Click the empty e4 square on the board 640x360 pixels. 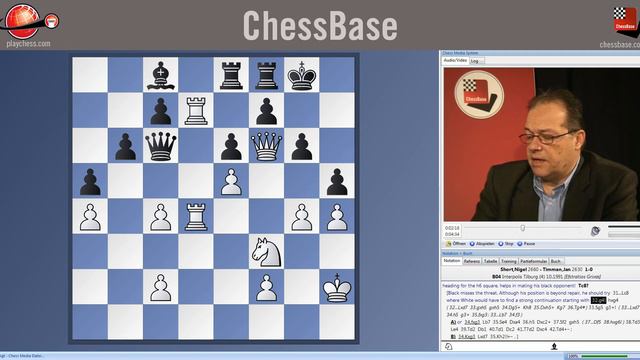[x=231, y=216]
